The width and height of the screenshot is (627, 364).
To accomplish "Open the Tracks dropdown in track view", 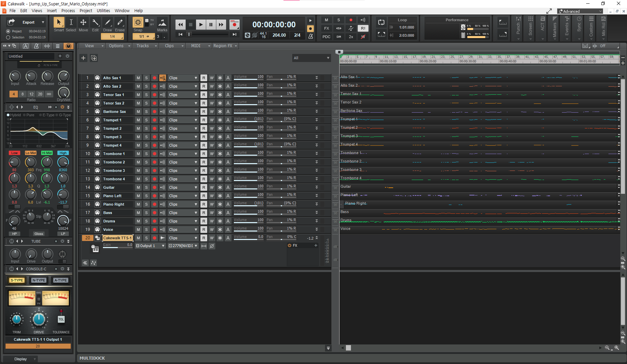I will pos(146,46).
